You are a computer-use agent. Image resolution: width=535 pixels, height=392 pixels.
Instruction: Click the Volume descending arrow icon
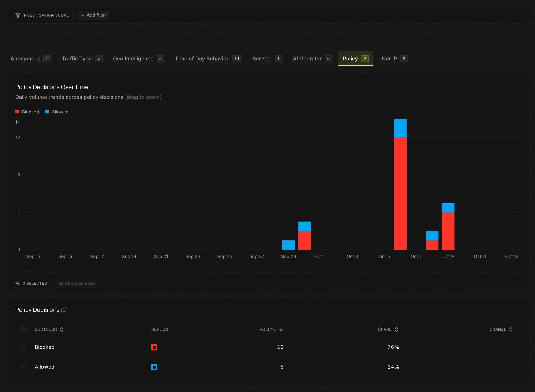coord(281,329)
